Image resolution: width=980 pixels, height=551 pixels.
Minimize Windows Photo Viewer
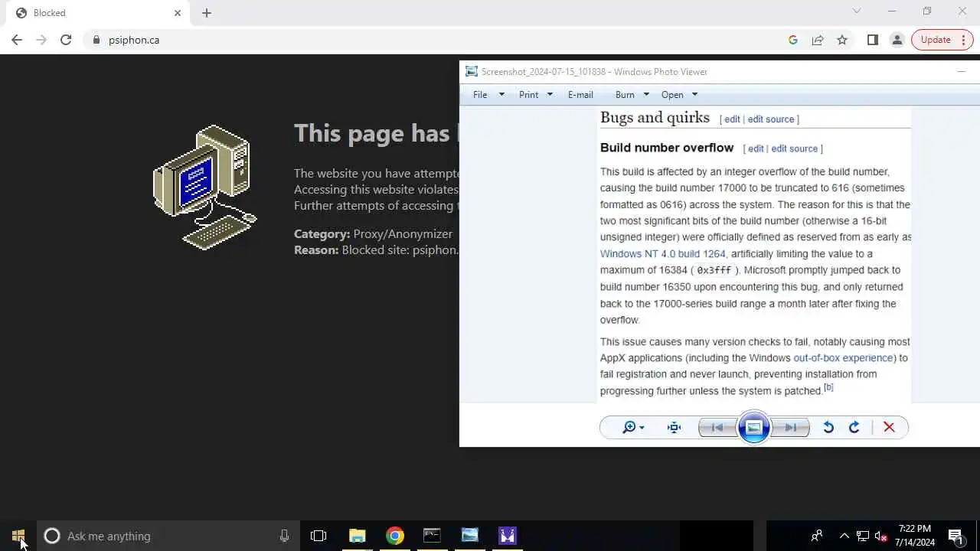[962, 71]
